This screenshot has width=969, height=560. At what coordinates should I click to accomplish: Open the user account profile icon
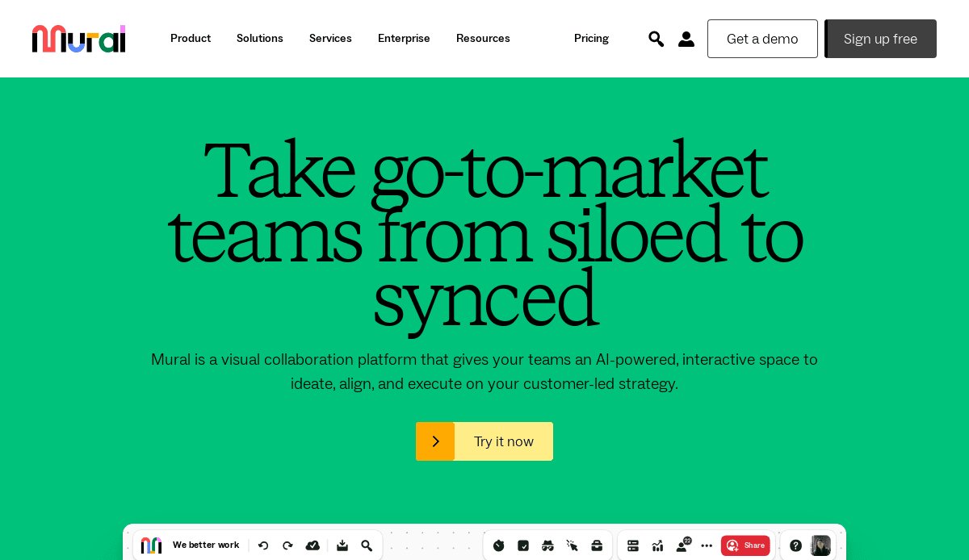(x=686, y=39)
